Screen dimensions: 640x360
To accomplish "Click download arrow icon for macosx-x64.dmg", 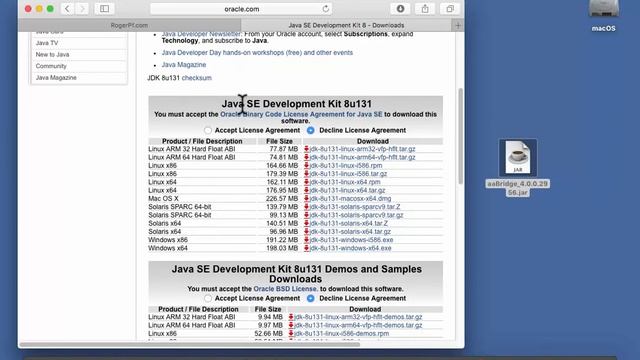I will [x=306, y=199].
